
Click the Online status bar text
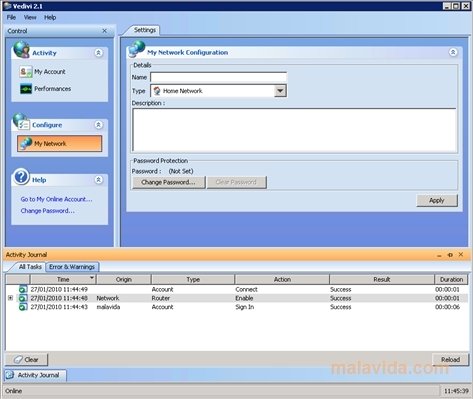coord(14,391)
